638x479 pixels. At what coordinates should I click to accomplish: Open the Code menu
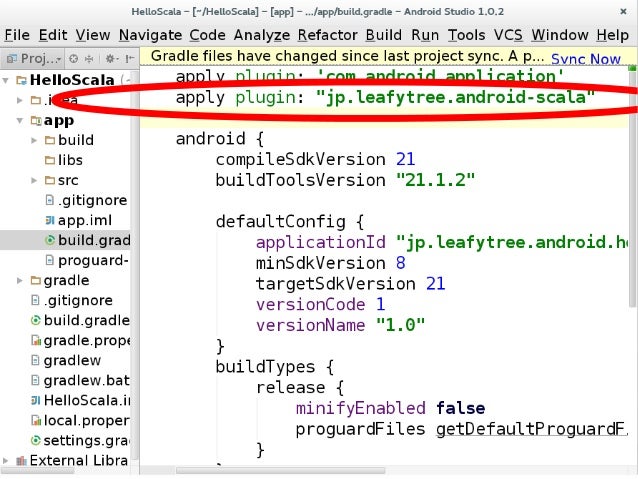pyautogui.click(x=208, y=35)
